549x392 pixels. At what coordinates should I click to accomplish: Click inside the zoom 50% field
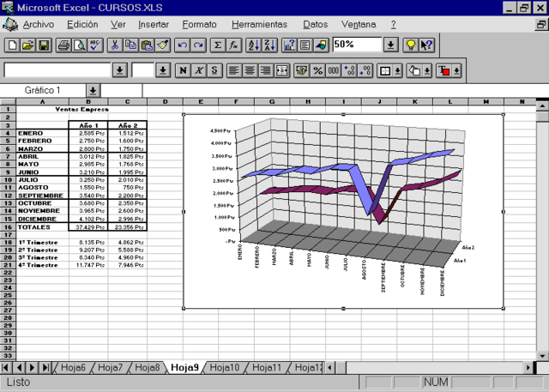357,45
